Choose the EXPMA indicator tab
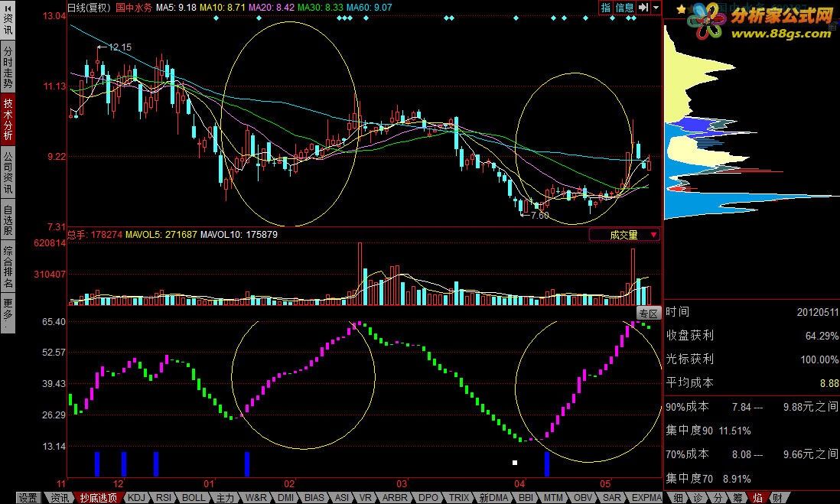 pos(646,498)
